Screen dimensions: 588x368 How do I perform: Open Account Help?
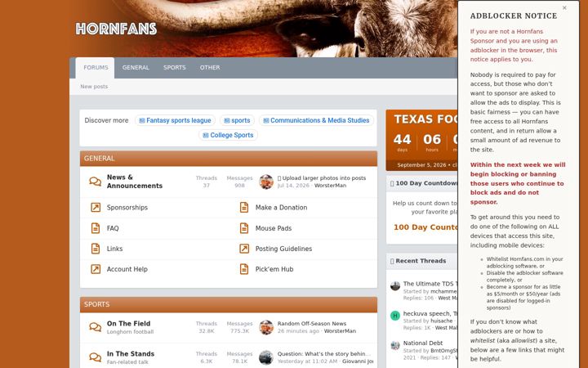point(127,269)
